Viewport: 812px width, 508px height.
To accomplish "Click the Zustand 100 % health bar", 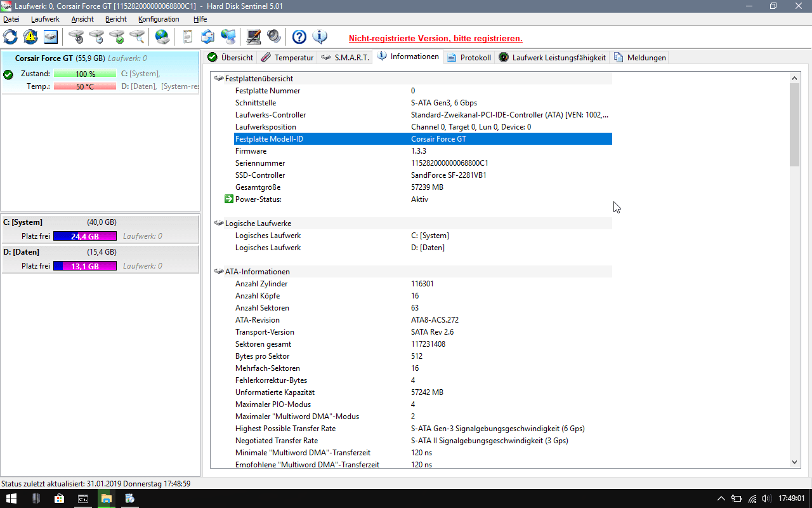I will (x=85, y=74).
